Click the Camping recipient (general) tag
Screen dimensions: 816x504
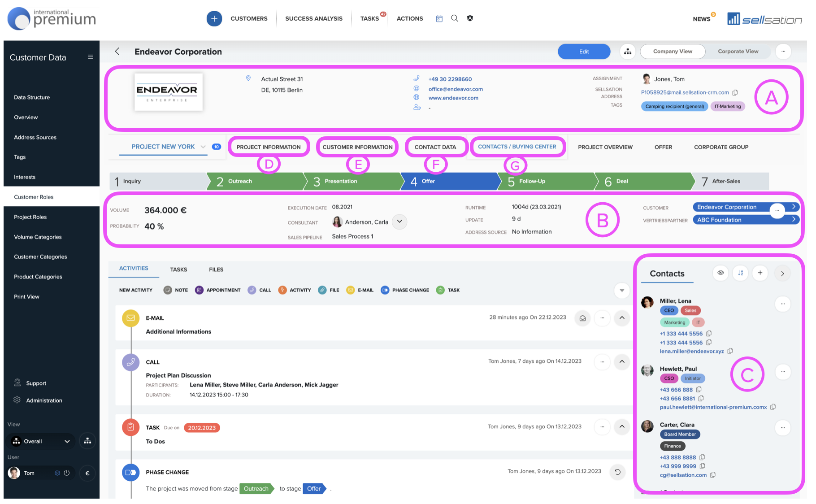click(674, 106)
